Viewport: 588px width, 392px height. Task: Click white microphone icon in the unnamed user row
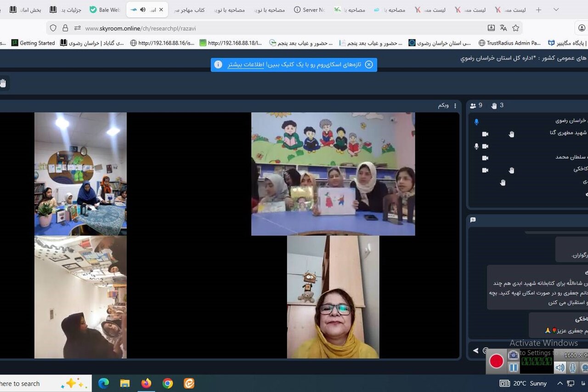tap(476, 146)
